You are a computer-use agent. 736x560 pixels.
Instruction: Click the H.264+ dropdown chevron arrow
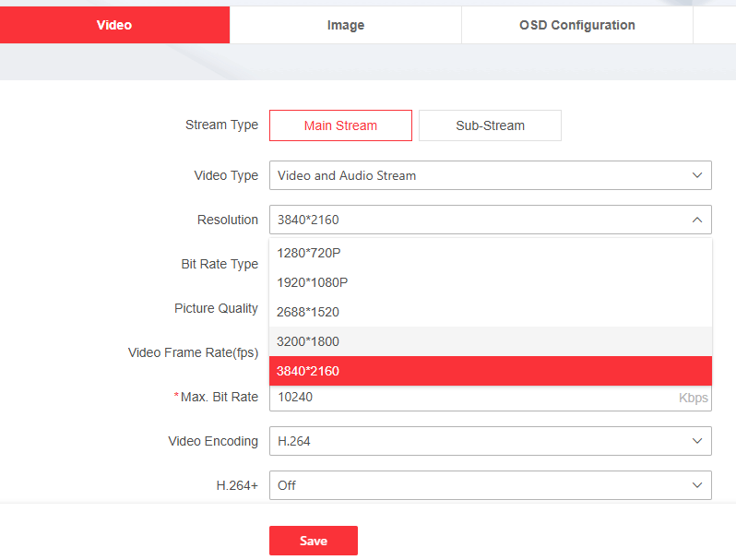[696, 485]
